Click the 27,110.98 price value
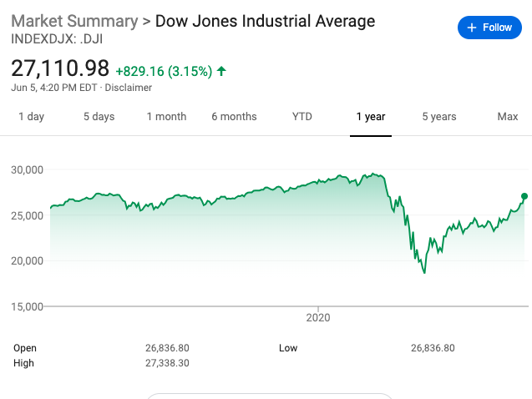The height and width of the screenshot is (399, 532). pyautogui.click(x=60, y=68)
